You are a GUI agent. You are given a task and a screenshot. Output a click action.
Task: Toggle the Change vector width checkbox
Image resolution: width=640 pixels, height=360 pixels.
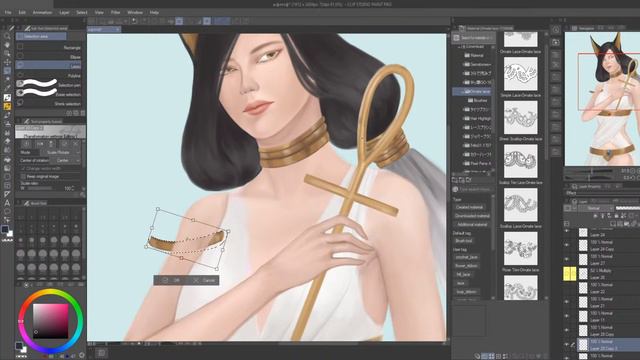click(23, 168)
